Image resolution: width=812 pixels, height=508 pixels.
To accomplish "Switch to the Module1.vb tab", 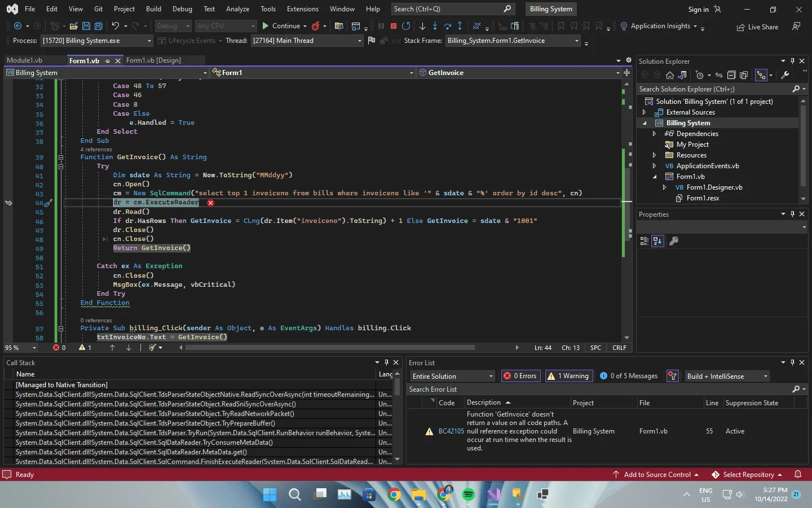I will point(24,60).
